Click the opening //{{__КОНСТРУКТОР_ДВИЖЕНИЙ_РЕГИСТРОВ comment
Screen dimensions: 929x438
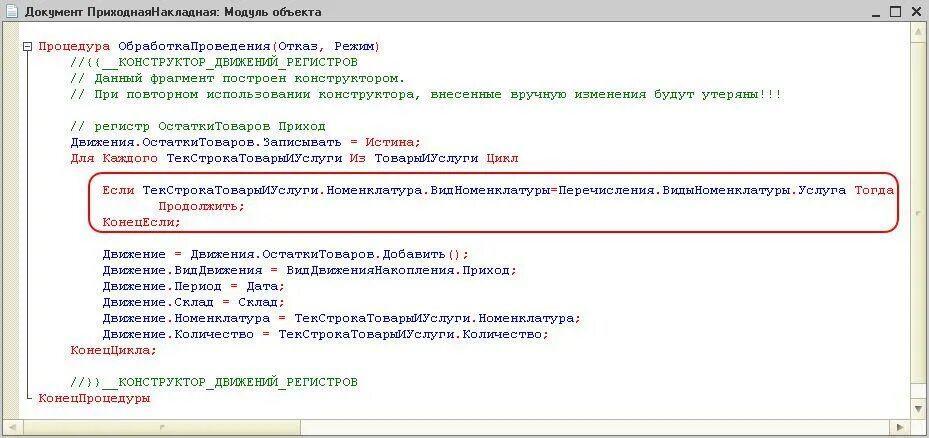tap(214, 62)
